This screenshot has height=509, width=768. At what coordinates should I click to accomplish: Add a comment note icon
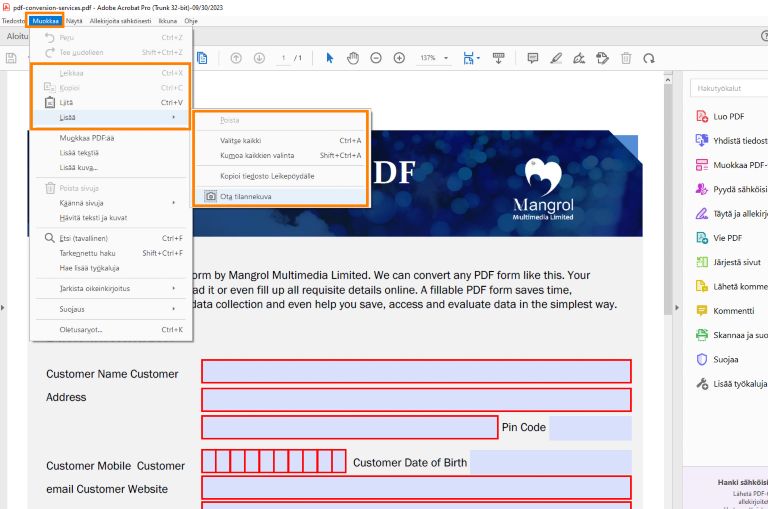[x=532, y=58]
